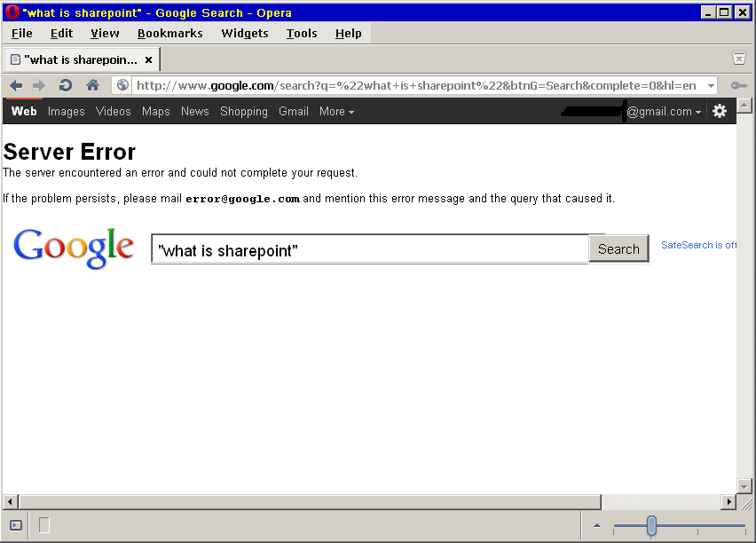Click the vertical scrollbar up arrow
The image size is (756, 543).
pyautogui.click(x=744, y=105)
